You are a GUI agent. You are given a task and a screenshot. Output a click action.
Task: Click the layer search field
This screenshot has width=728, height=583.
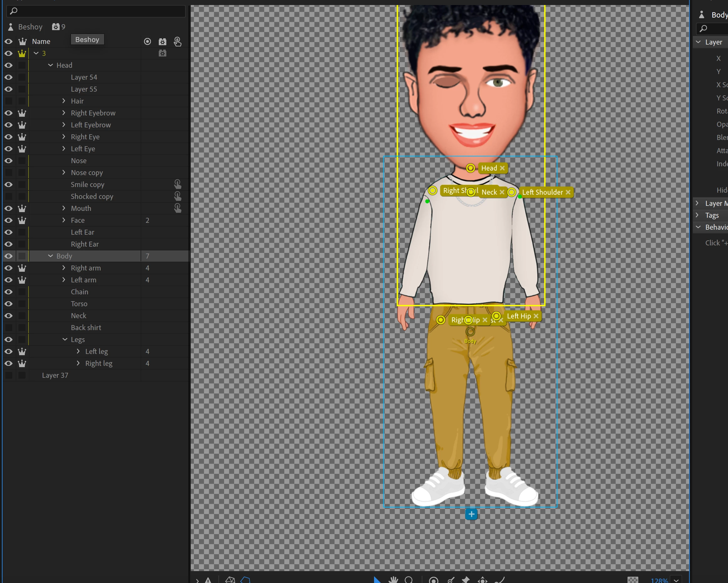96,11
